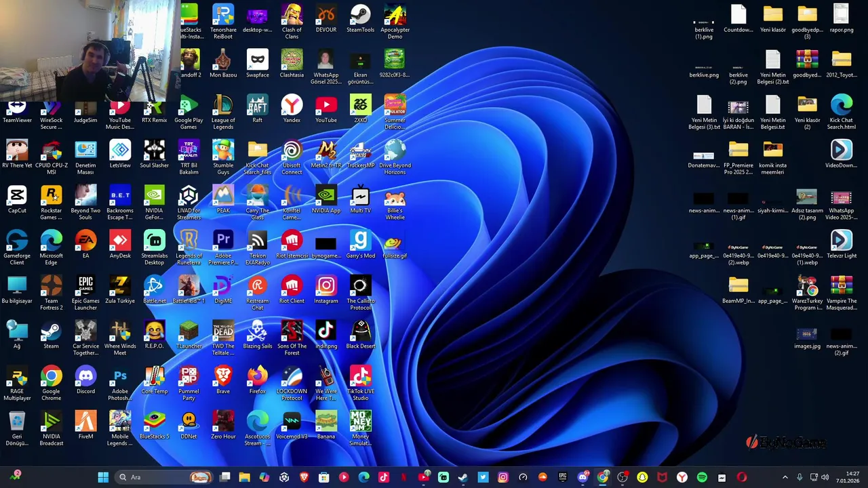This screenshot has width=868, height=488.
Task: Launch League of Legends from desktop
Action: 223,113
